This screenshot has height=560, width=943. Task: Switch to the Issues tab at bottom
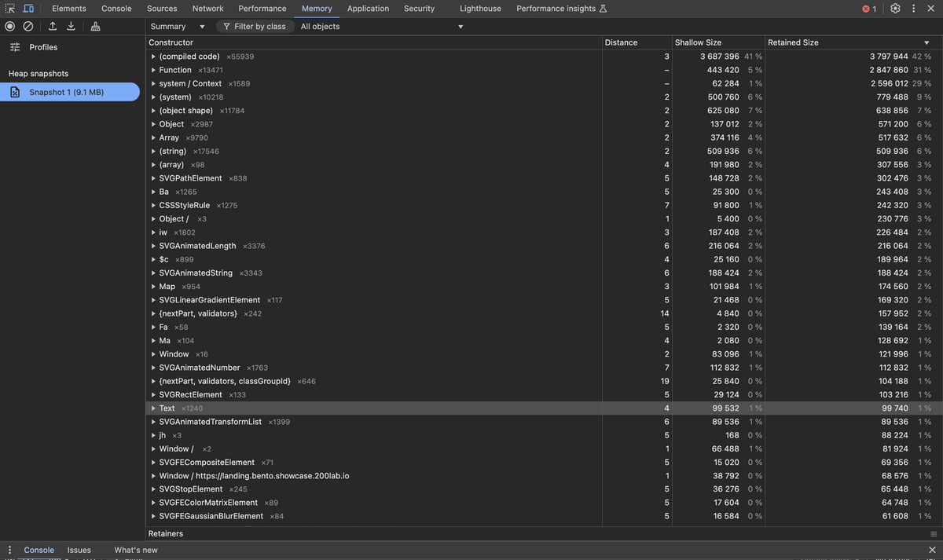(x=79, y=550)
